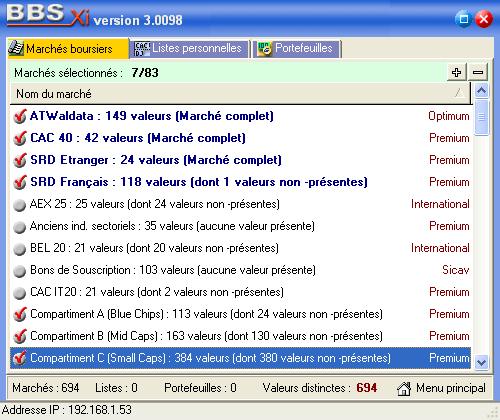Uncheck the SRD Etranger market checkmark
Image resolution: width=500 pixels, height=420 pixels.
(20, 160)
